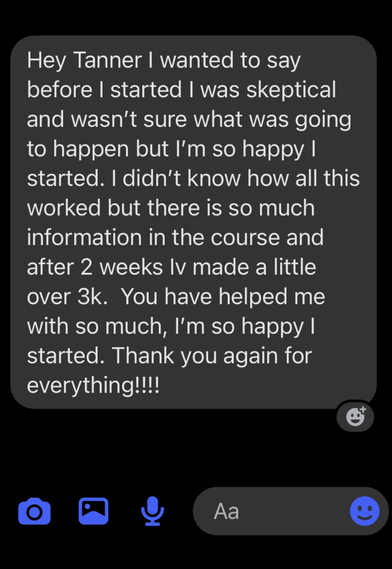Click the 'information in the course' text
This screenshot has height=569, width=392.
point(153,237)
